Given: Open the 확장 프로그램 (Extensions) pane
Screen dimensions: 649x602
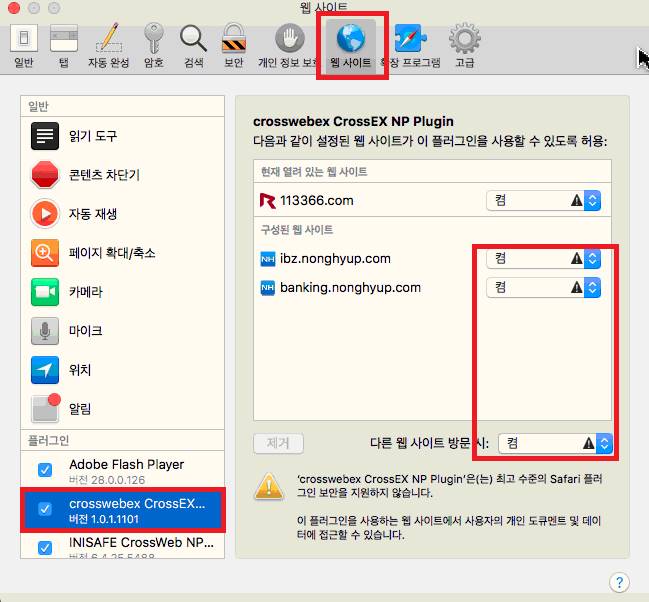Looking at the screenshot, I should click(x=411, y=46).
